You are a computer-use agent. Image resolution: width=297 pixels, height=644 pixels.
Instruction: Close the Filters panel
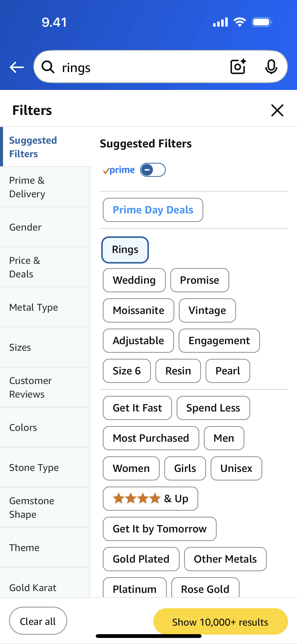pos(277,110)
